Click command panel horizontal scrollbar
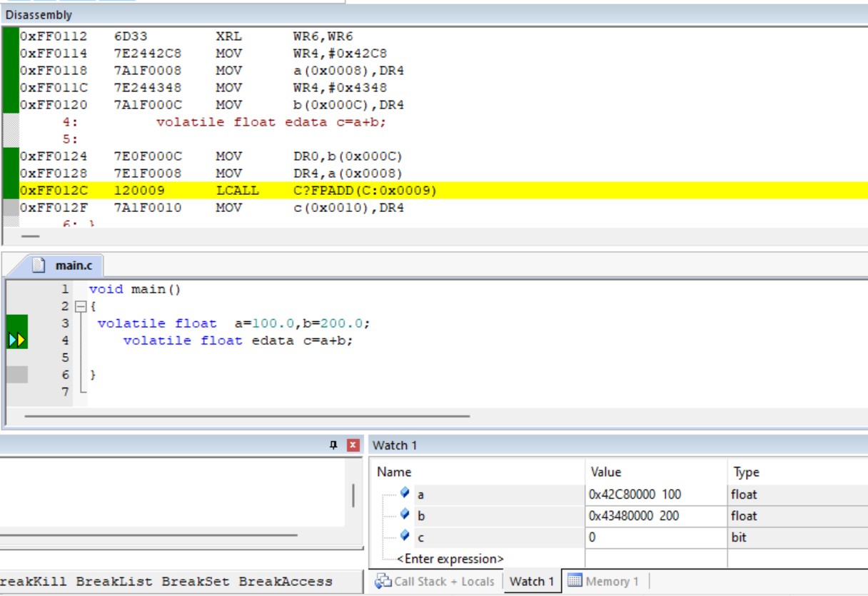This screenshot has width=868, height=596. [x=148, y=534]
